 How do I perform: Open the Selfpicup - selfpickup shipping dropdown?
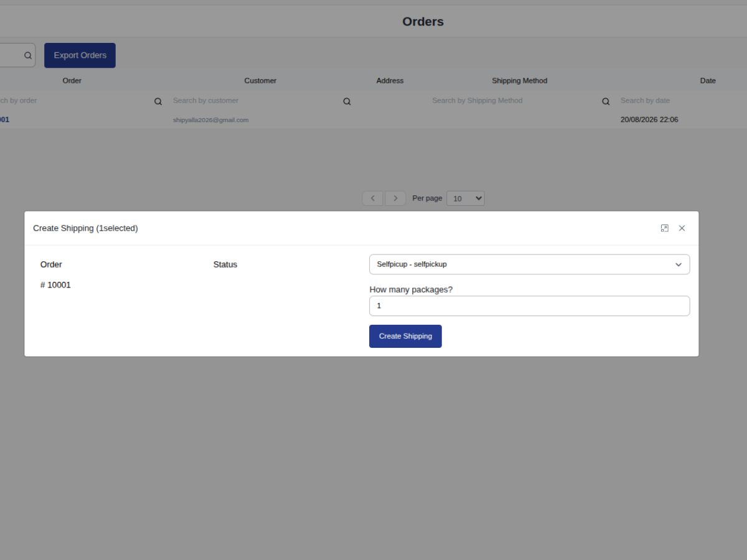pyautogui.click(x=529, y=264)
